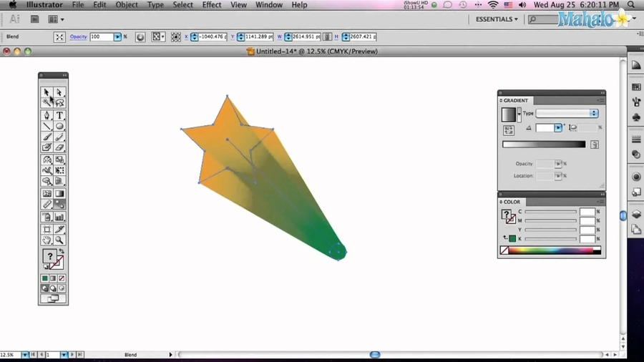Delete gradient stop using trash icon
Screen dimensions: 644x362
tap(594, 145)
